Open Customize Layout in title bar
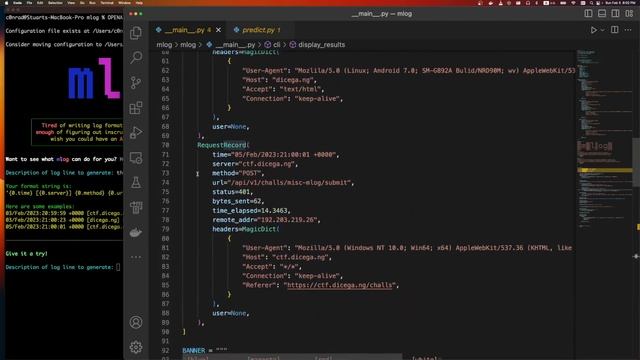Viewport: 640px width, 360px height. tap(629, 13)
